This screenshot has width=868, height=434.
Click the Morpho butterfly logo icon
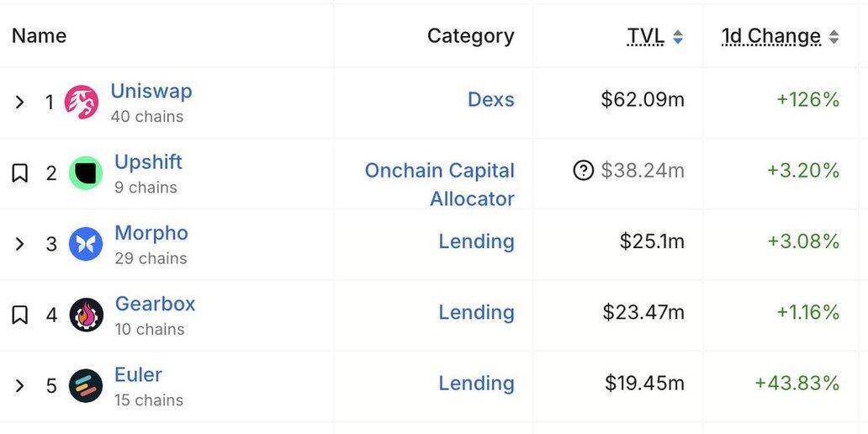[x=86, y=244]
